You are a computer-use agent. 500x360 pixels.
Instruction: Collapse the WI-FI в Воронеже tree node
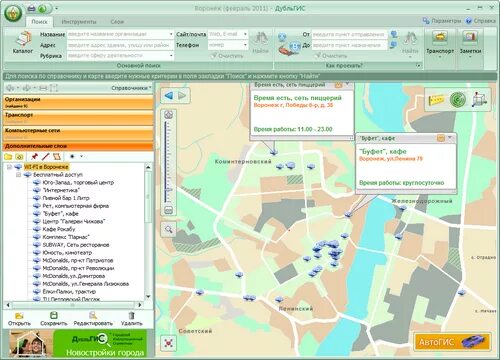(x=9, y=167)
